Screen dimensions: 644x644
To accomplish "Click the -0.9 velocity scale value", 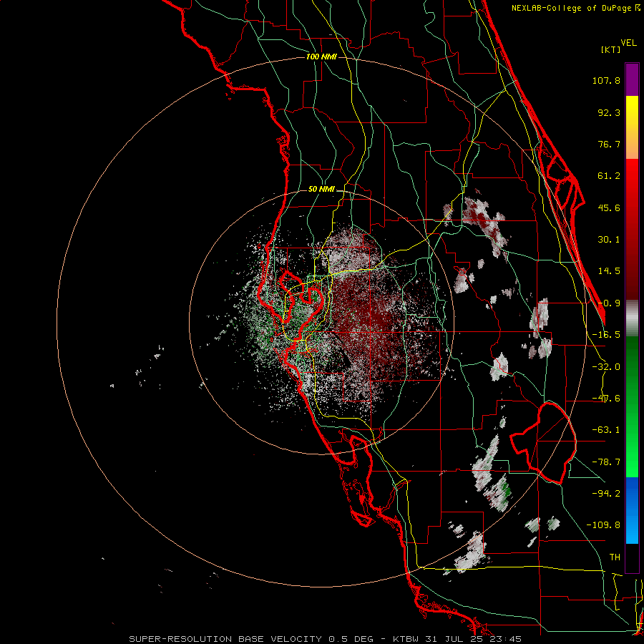I will (609, 303).
